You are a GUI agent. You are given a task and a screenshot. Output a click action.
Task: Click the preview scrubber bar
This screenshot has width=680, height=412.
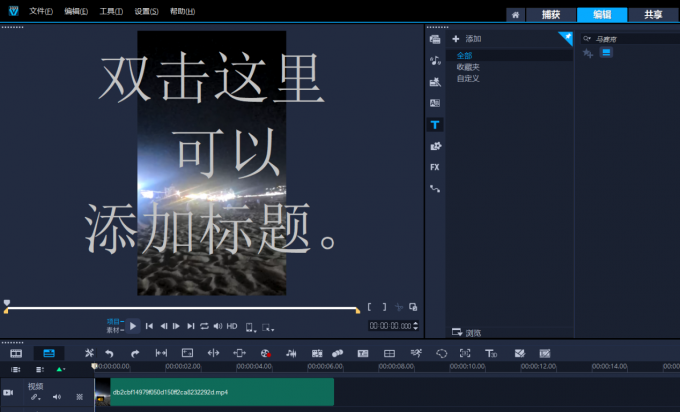pos(182,308)
